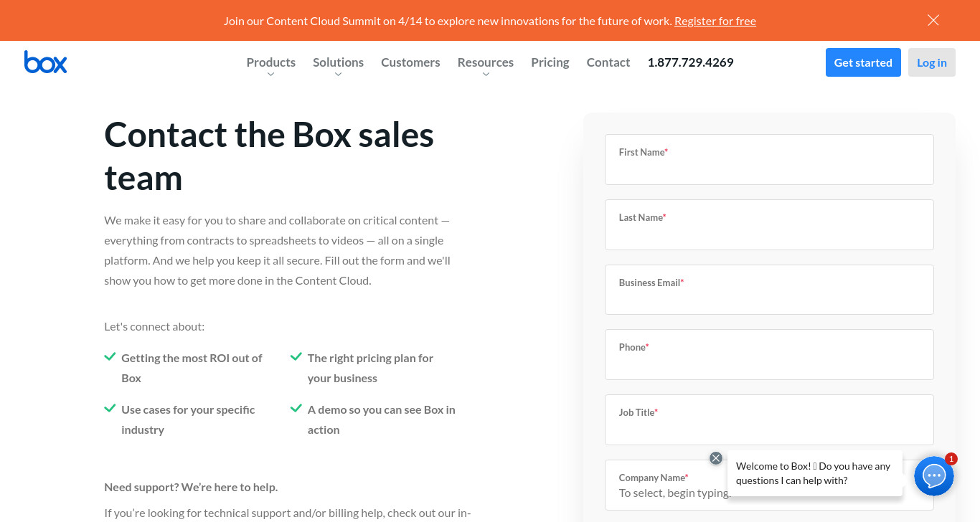
Task: Open the Contact page link
Action: [x=608, y=62]
